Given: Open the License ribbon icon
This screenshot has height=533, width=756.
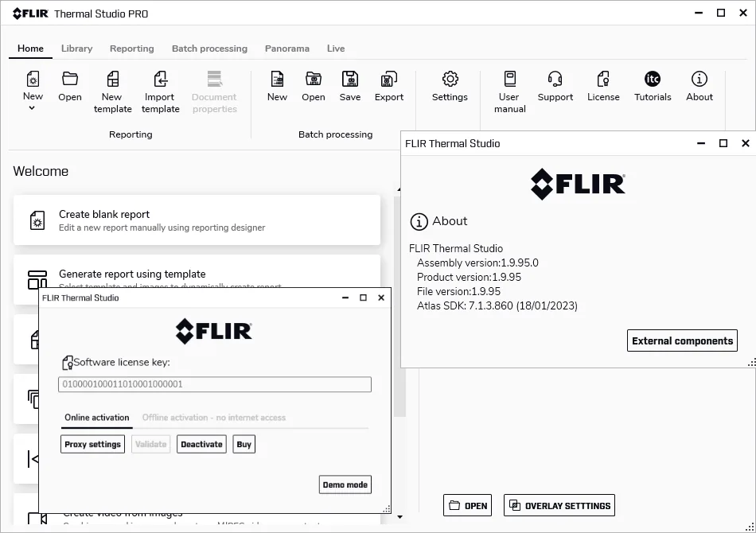Looking at the screenshot, I should (603, 79).
